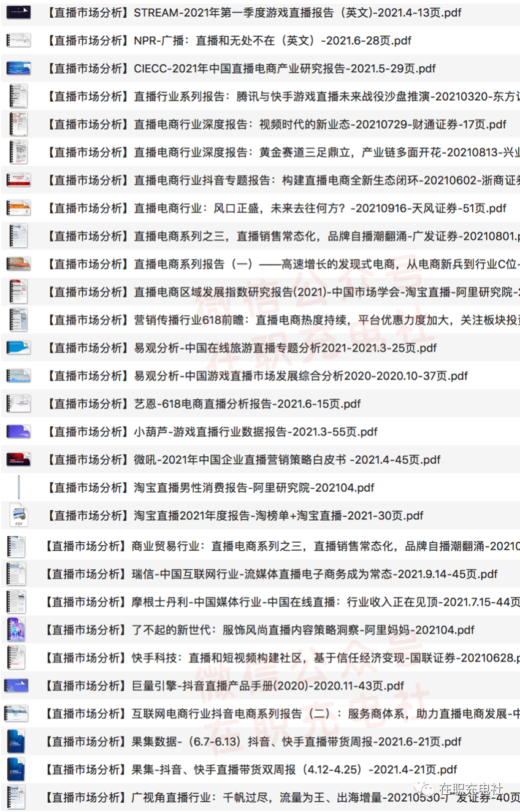The height and width of the screenshot is (812, 520).
Task: Select file name CIECC-2021年中国直播电商产业研究报告
Action: pos(240,69)
